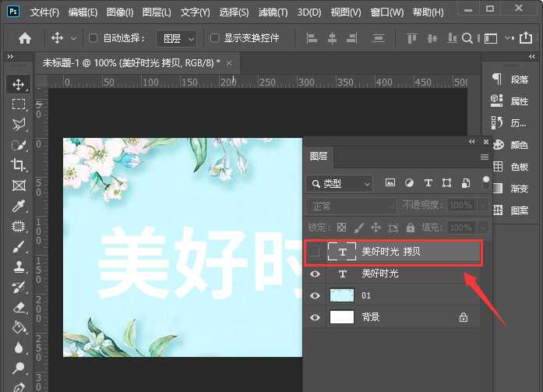Screen dimensions: 543x392
Task: Hide the 美好时光 text layer
Action: tap(315, 274)
